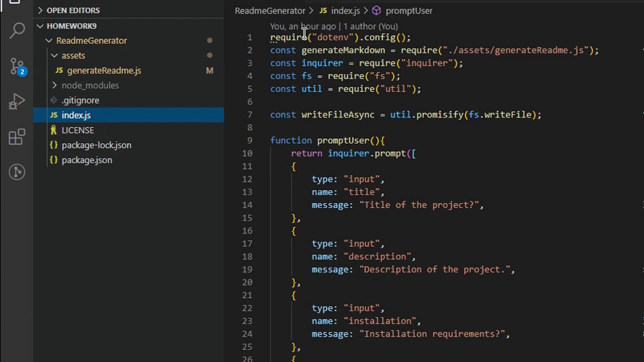The width and height of the screenshot is (644, 362).
Task: Open generateReadme.js from explorer
Action: 104,70
